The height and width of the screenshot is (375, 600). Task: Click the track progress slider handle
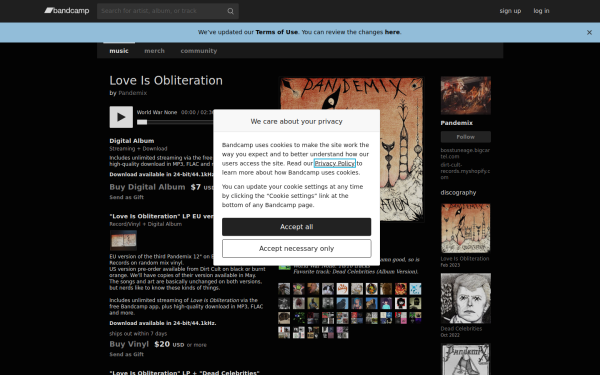(x=142, y=122)
